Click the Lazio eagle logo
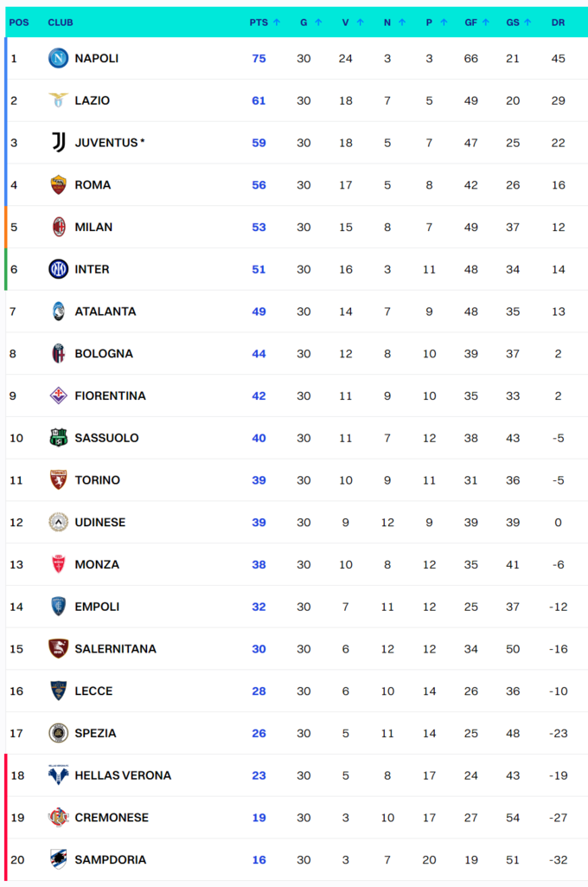The width and height of the screenshot is (588, 887). [x=58, y=100]
